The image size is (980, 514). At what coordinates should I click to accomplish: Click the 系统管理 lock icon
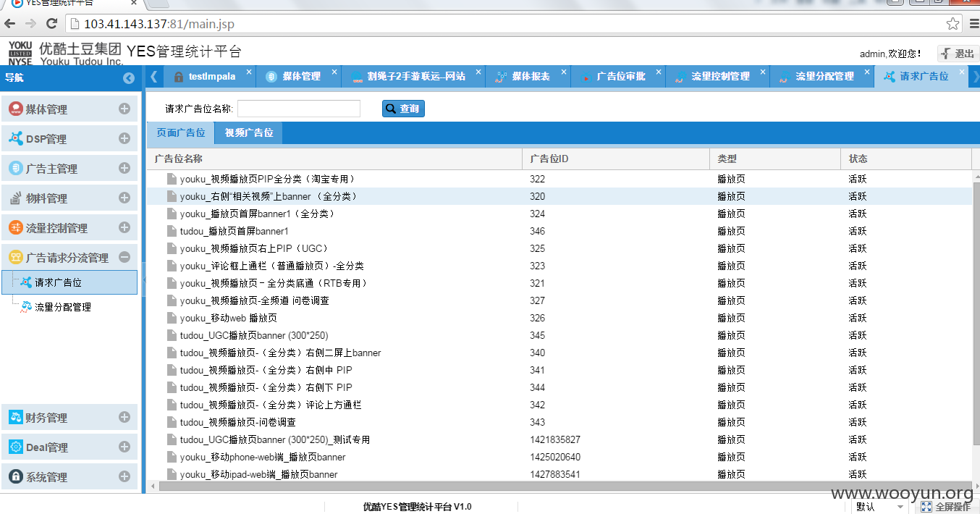point(15,477)
